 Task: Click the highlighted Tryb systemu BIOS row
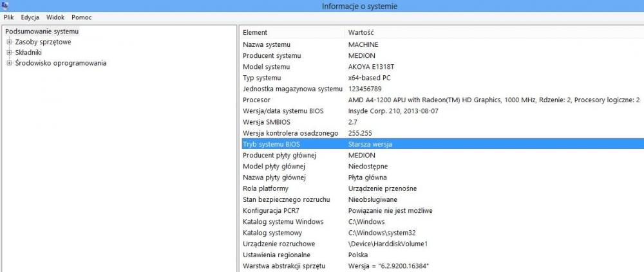pos(271,144)
